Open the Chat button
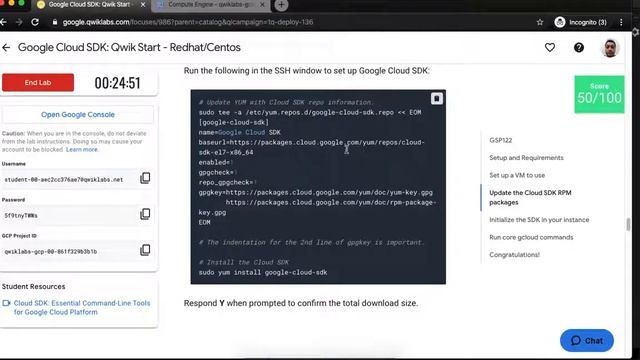This screenshot has height=360, width=640. click(x=587, y=340)
